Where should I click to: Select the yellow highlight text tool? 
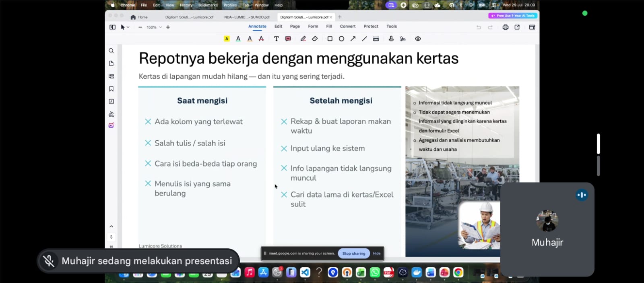pos(227,39)
